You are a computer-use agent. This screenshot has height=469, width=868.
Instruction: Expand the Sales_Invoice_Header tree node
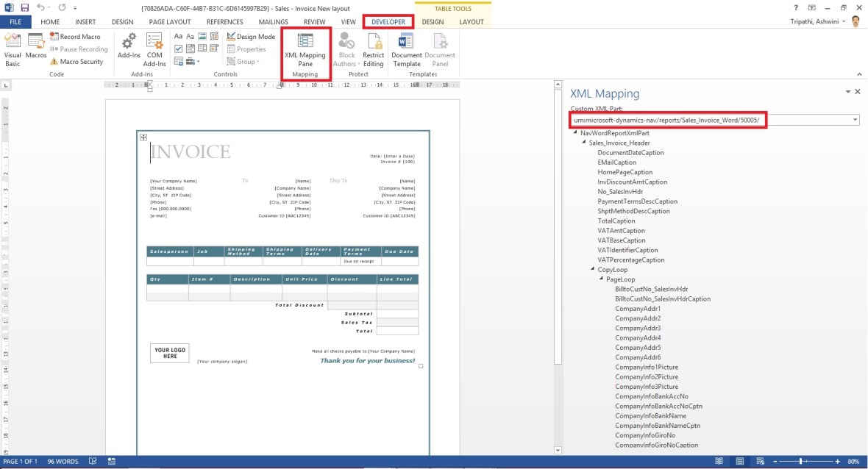click(583, 143)
